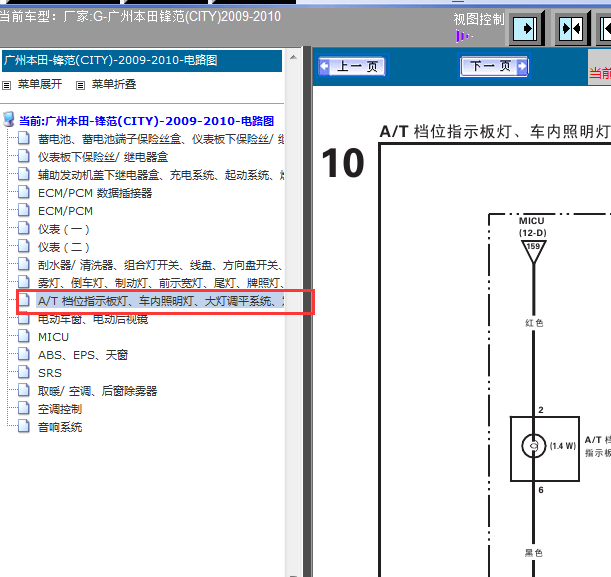Click page icon next to 蓄电池 entry
Image resolution: width=611 pixels, height=577 pixels.
(x=24, y=138)
